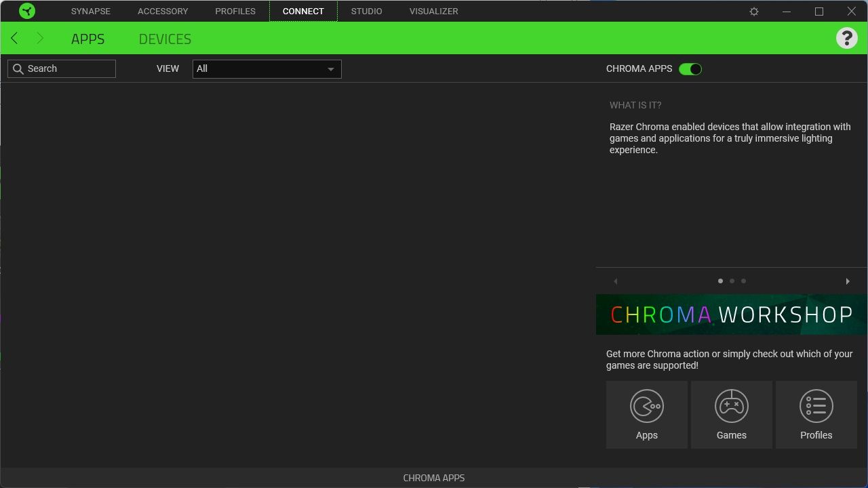
Task: Click inside the Search field
Action: click(62, 68)
